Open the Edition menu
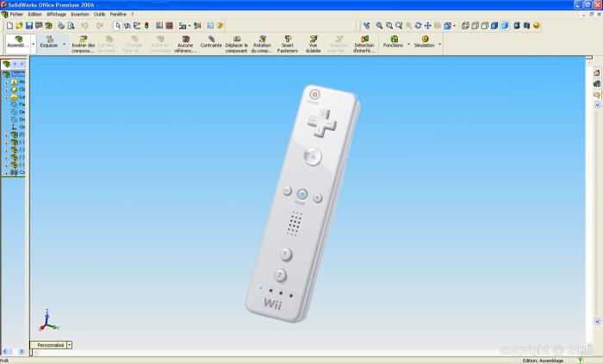This screenshot has width=603, height=364. [x=34, y=15]
